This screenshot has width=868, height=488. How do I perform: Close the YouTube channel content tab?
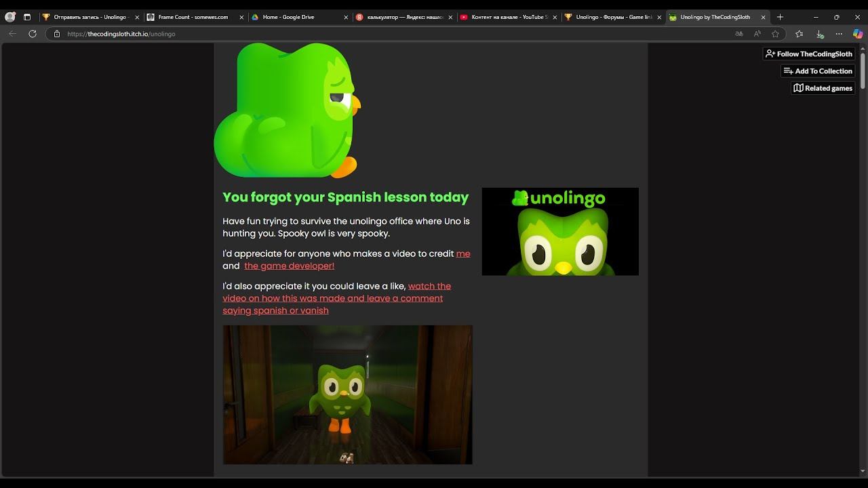coord(554,18)
